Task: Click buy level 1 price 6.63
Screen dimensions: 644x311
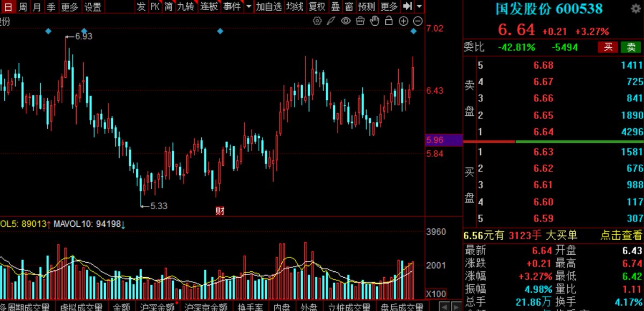Action: [543, 152]
